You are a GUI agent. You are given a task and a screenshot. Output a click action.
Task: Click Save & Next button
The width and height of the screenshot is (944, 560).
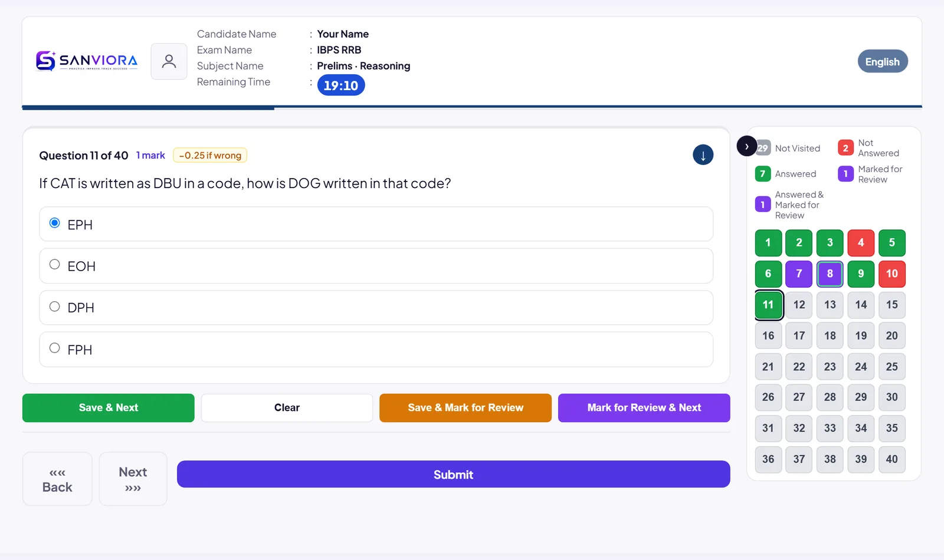tap(109, 408)
